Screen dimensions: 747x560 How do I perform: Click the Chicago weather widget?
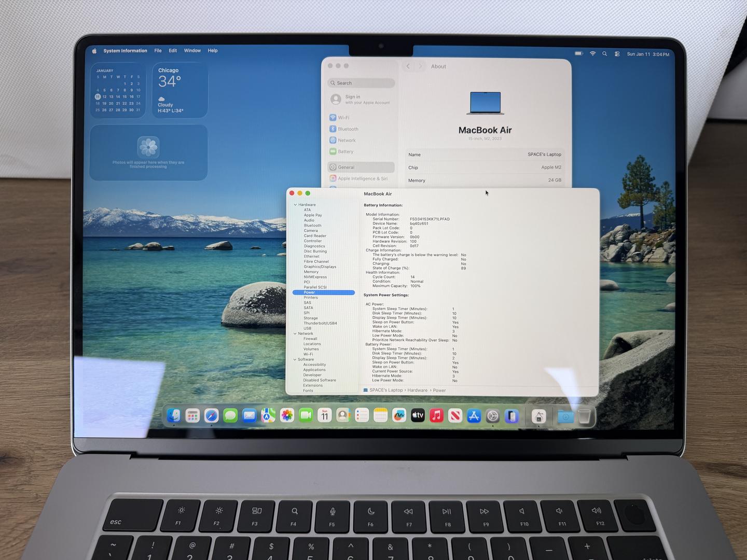pyautogui.click(x=179, y=90)
